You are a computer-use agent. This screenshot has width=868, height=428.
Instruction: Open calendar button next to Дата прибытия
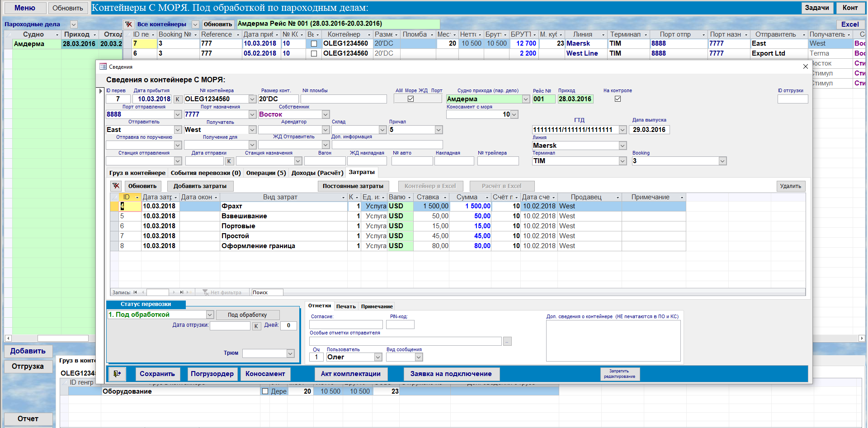pyautogui.click(x=178, y=99)
